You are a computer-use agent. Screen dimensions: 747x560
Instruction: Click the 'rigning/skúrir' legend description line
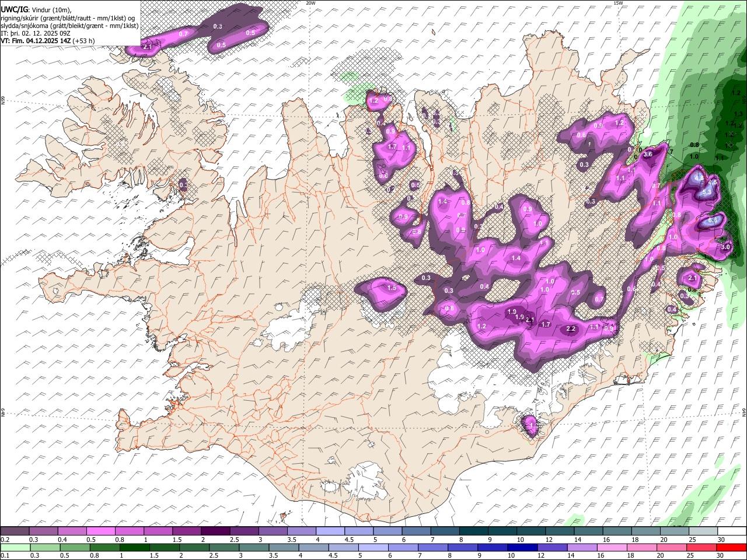pyautogui.click(x=69, y=17)
